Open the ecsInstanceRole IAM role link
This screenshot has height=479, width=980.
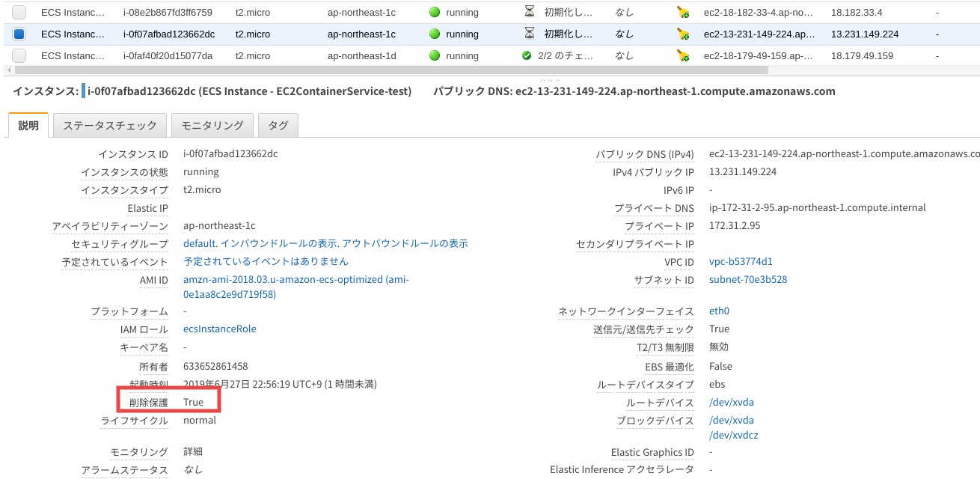220,329
